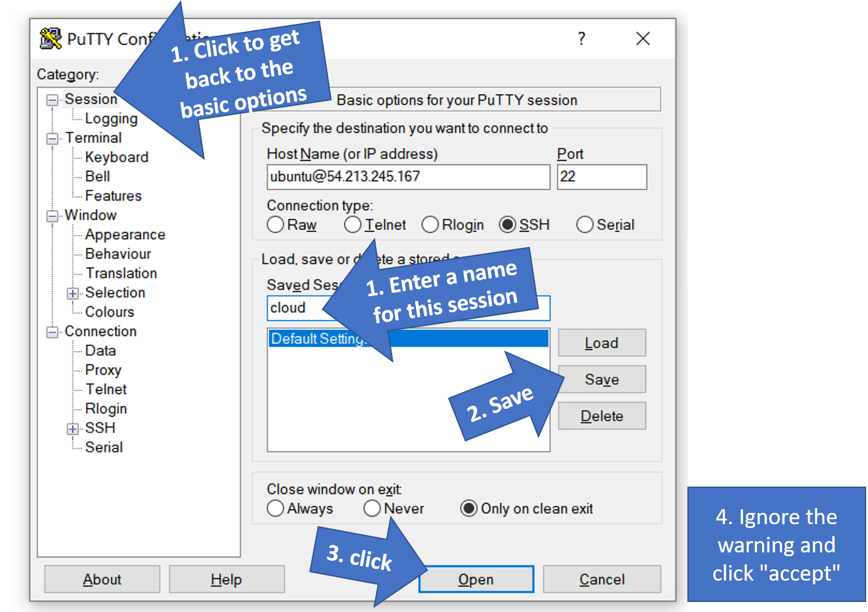868x612 pixels.
Task: Click the Delete session button
Action: click(x=602, y=416)
